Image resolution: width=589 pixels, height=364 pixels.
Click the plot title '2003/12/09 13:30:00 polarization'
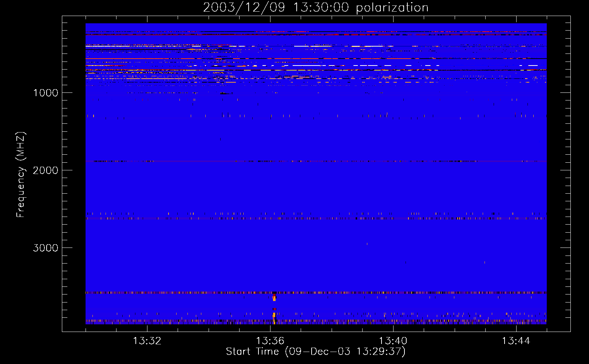(x=316, y=8)
